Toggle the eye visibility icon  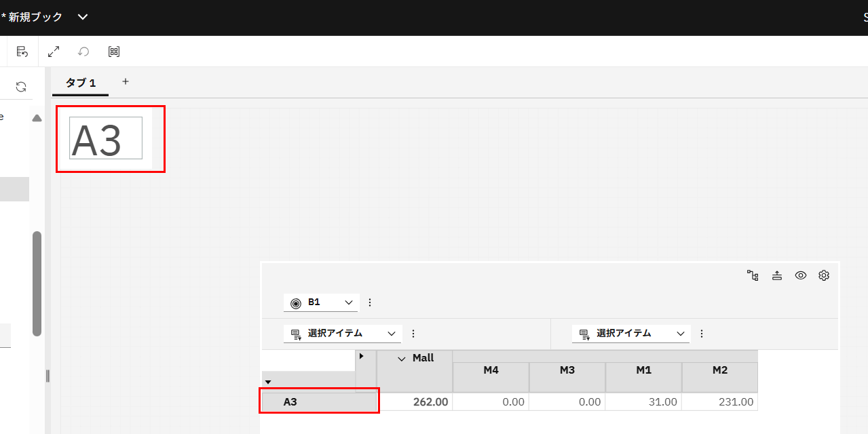[801, 275]
